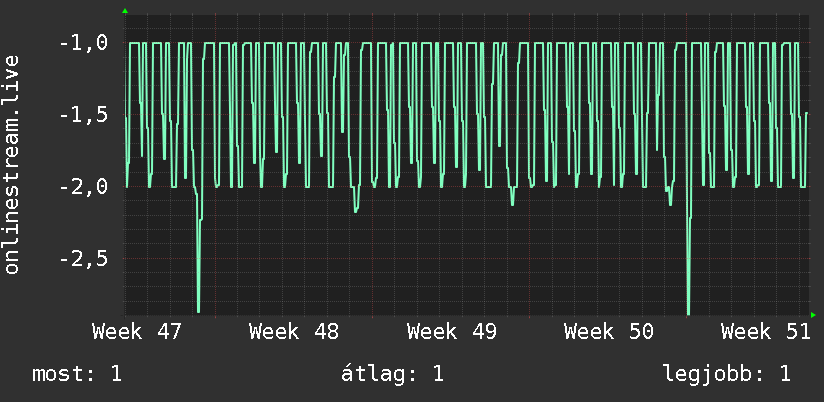The height and width of the screenshot is (402, 824).
Task: Click the '-1,0' y-axis value
Action: click(83, 43)
